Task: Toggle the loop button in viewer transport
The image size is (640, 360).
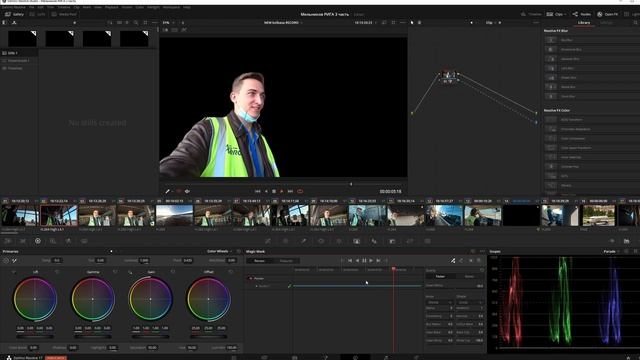Action: (x=300, y=191)
